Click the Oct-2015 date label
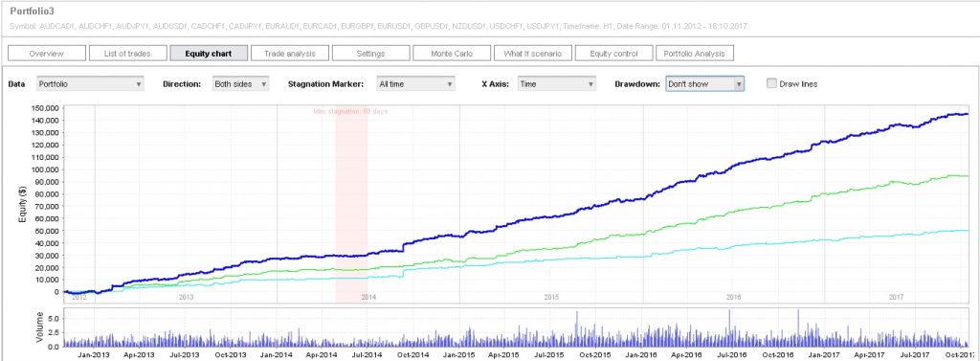This screenshot has height=361, width=980. pos(595,354)
